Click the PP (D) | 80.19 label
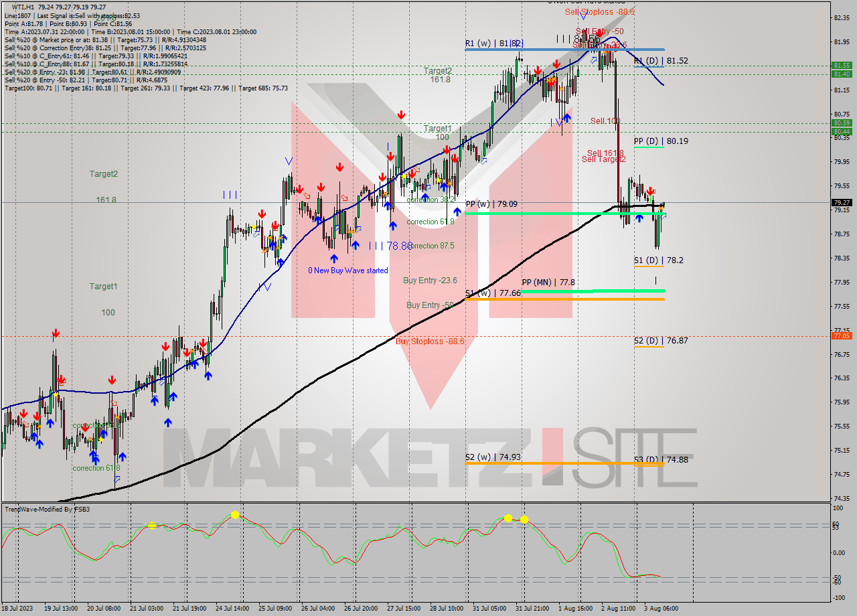Image resolution: width=857 pixels, height=616 pixels. [661, 141]
